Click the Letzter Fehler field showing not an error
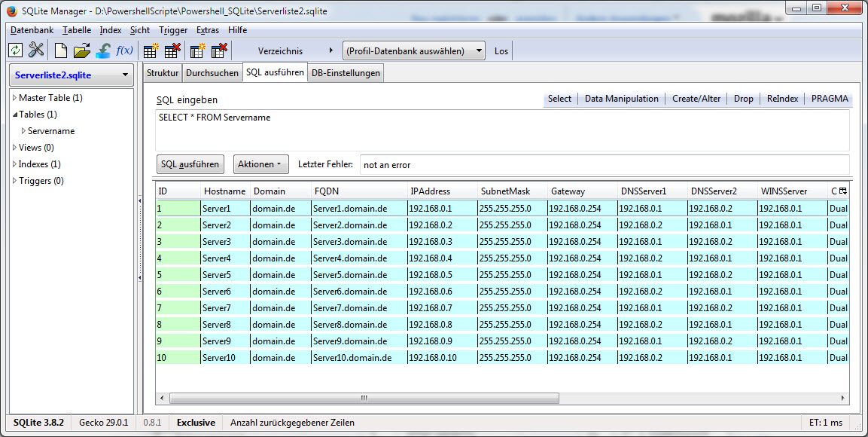Image resolution: width=868 pixels, height=437 pixels. (605, 164)
